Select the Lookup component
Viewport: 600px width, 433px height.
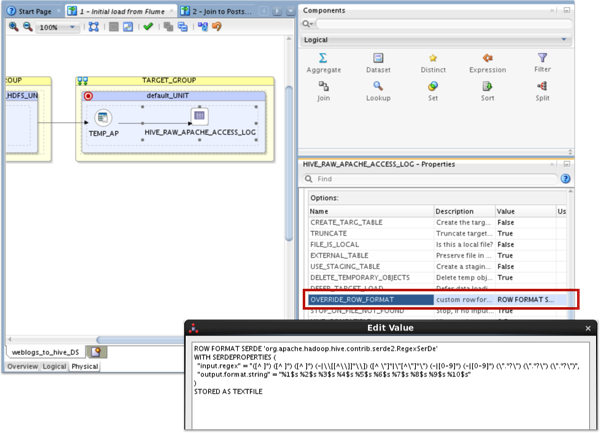tap(378, 91)
